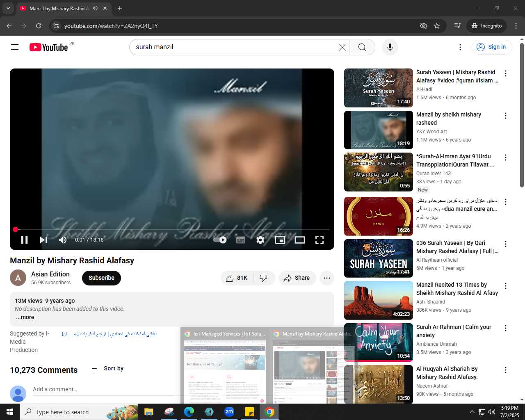The width and height of the screenshot is (525, 420).
Task: Click the address bar URL
Action: click(x=111, y=26)
